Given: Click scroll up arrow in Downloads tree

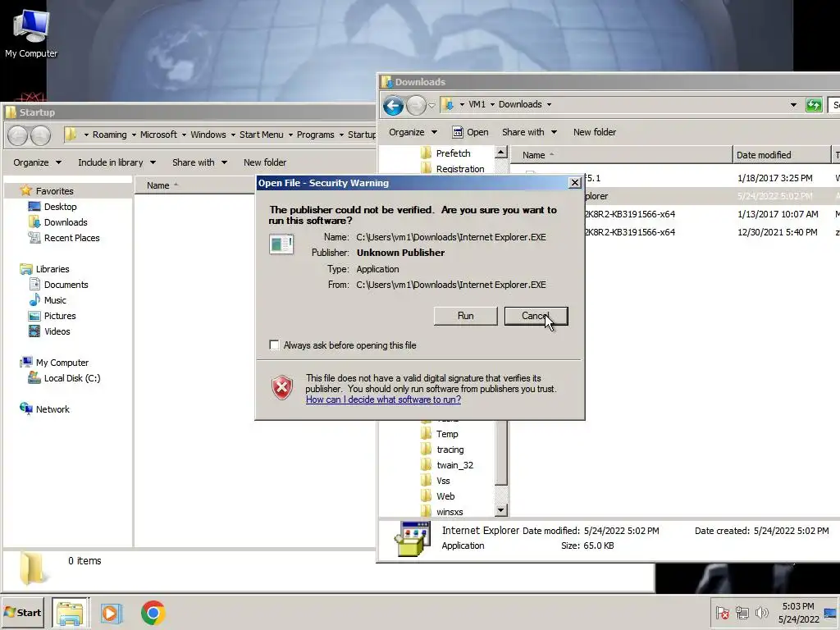Looking at the screenshot, I should 501,153.
